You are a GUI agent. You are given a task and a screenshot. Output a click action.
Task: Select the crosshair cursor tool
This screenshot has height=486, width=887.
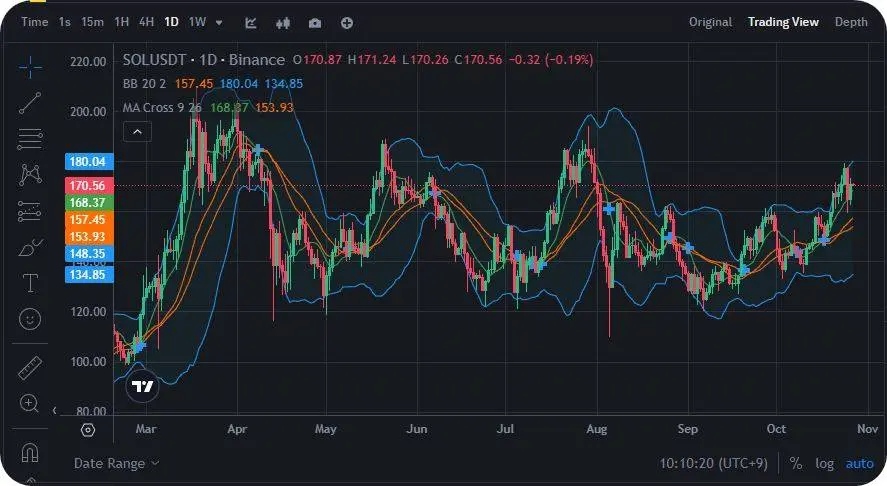tap(30, 67)
